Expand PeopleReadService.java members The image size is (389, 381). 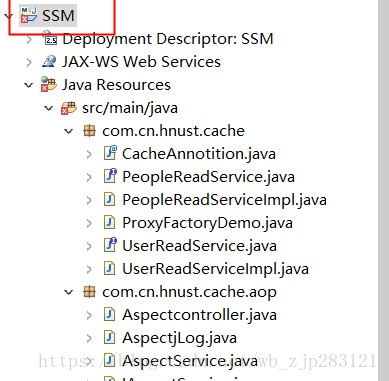[89, 177]
